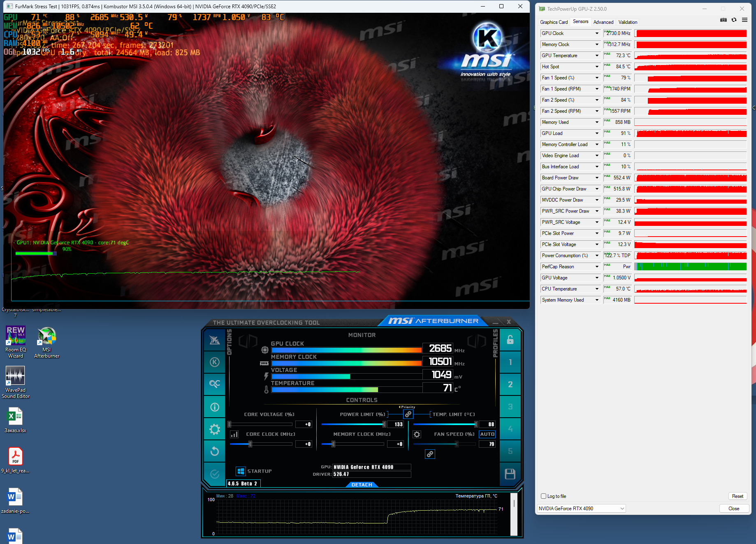Click the GPU-Z refresh icon
This screenshot has height=544, width=756.
point(734,20)
